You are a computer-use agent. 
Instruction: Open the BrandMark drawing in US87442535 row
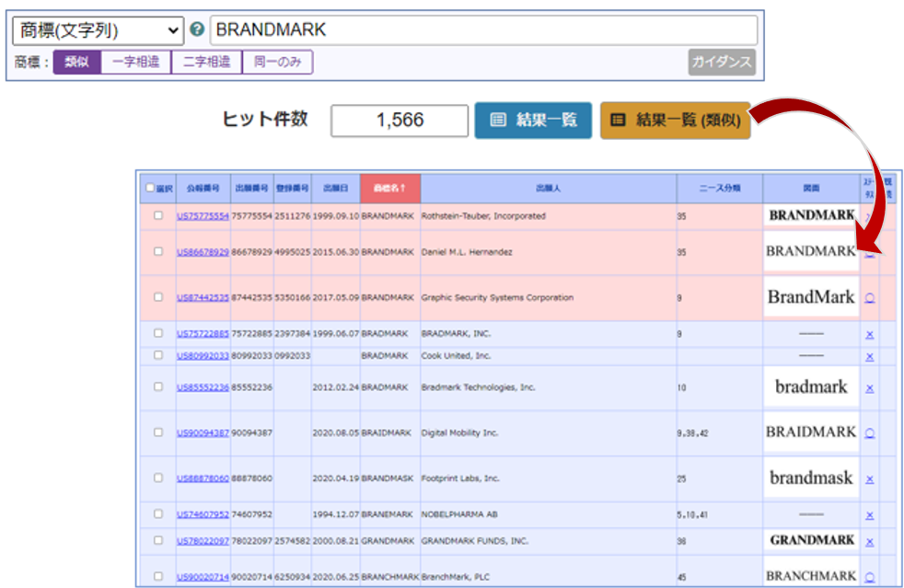click(x=811, y=297)
